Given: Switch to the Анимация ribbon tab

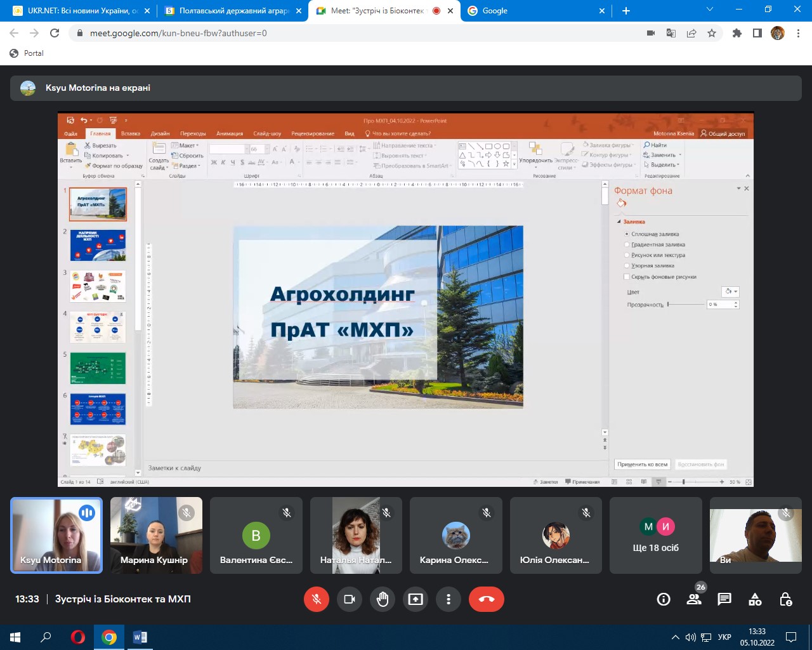Looking at the screenshot, I should pos(230,134).
